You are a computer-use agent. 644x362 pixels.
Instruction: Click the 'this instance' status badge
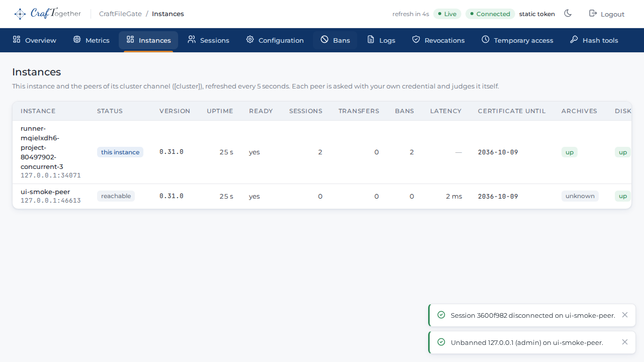tap(120, 152)
